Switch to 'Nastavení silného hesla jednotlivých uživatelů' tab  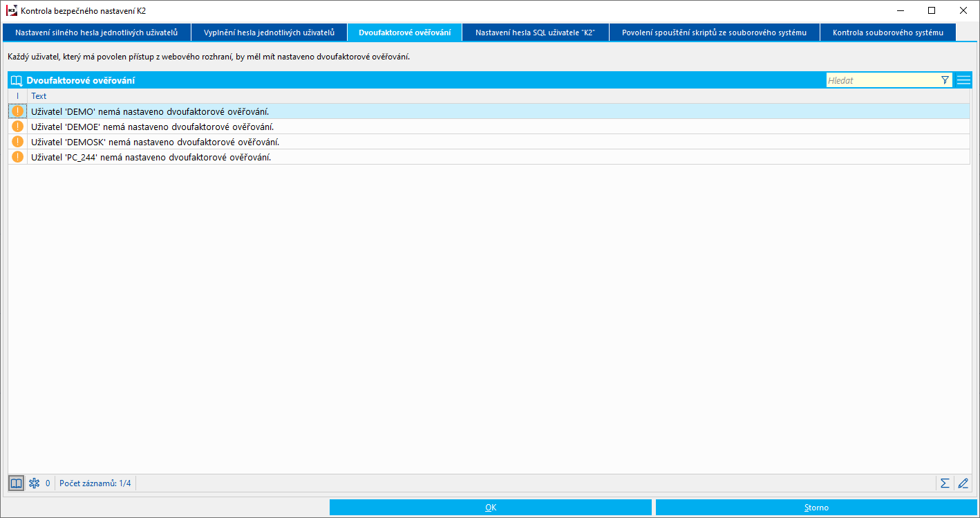click(97, 33)
